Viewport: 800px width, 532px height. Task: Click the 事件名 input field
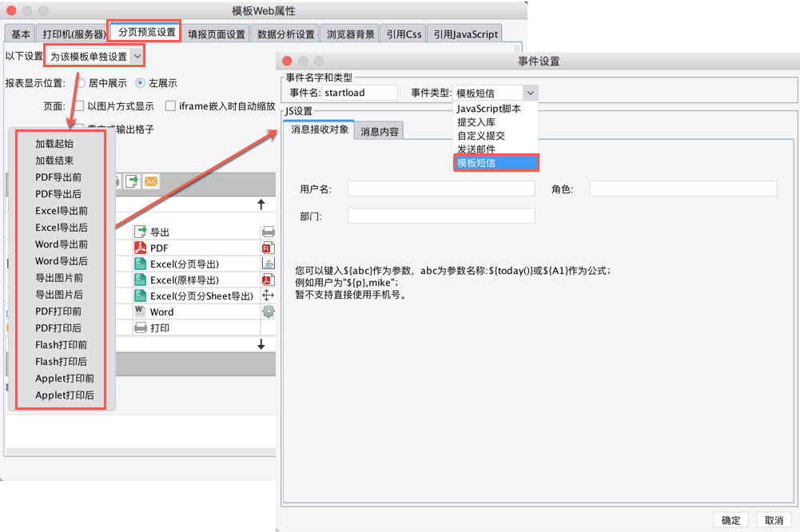coord(360,93)
